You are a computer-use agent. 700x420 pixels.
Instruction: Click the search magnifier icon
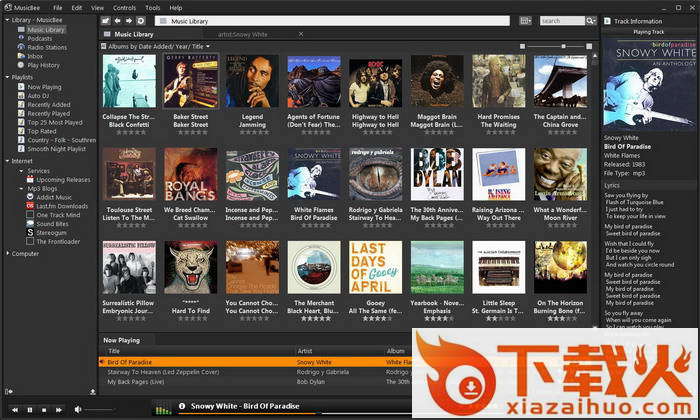[x=591, y=21]
